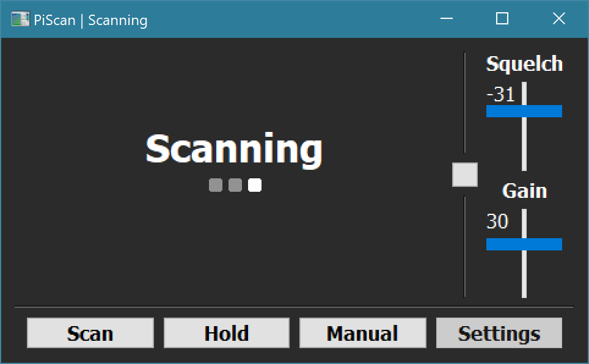Click the PiScan app icon in title bar
Screen dimensions: 589x364
click(x=20, y=20)
